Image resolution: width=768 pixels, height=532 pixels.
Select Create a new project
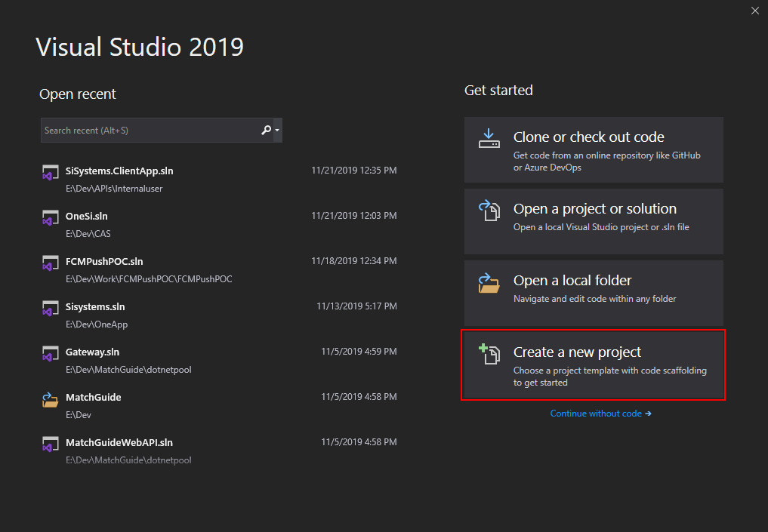click(593, 365)
